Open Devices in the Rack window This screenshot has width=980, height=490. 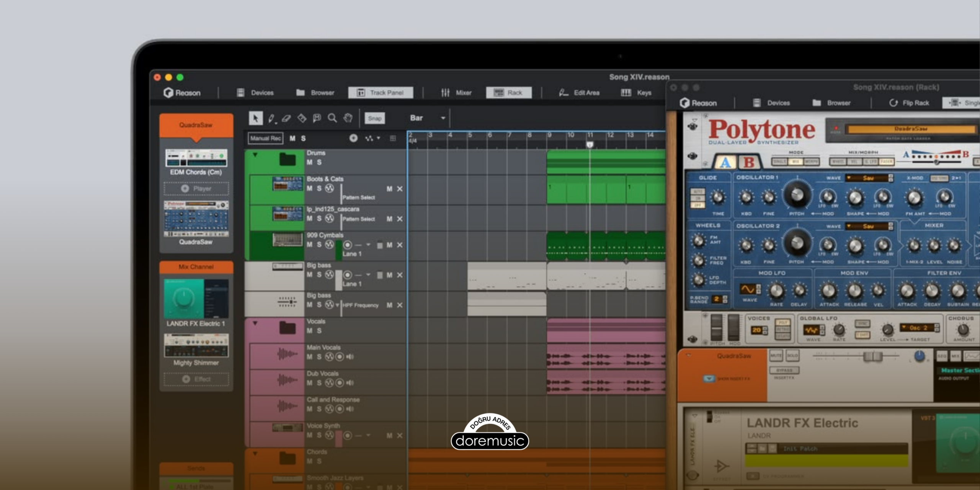click(772, 103)
